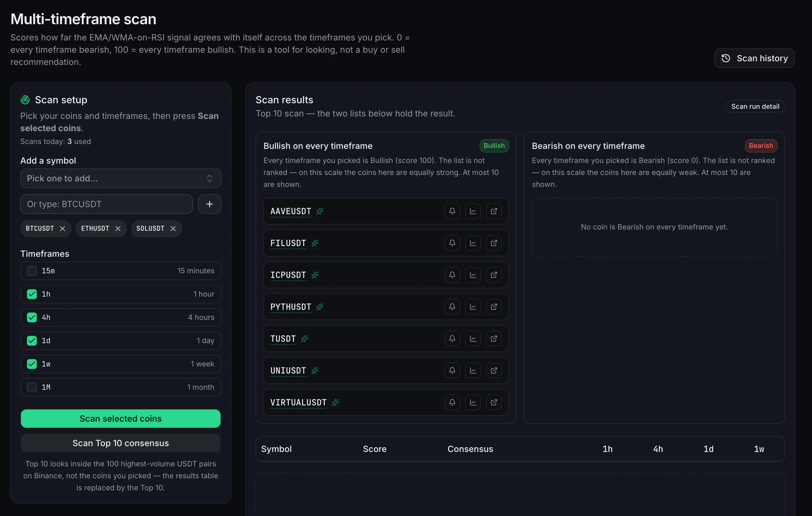The image size is (812, 516).
Task: Open TUSDT in external link
Action: coord(494,339)
